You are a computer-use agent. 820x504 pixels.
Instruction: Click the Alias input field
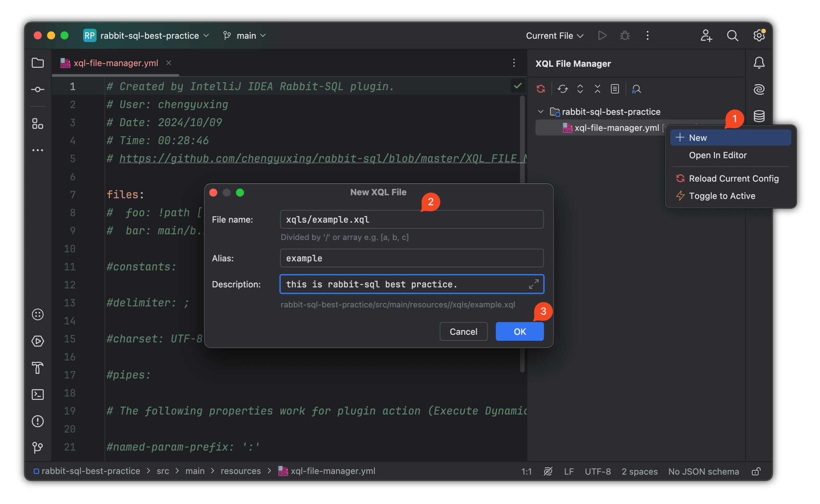point(412,258)
